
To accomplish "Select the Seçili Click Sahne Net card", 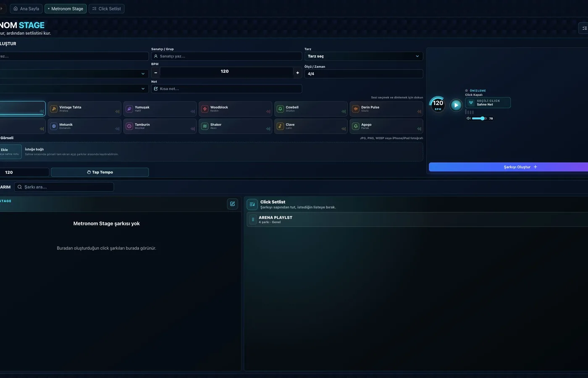I will (488, 102).
